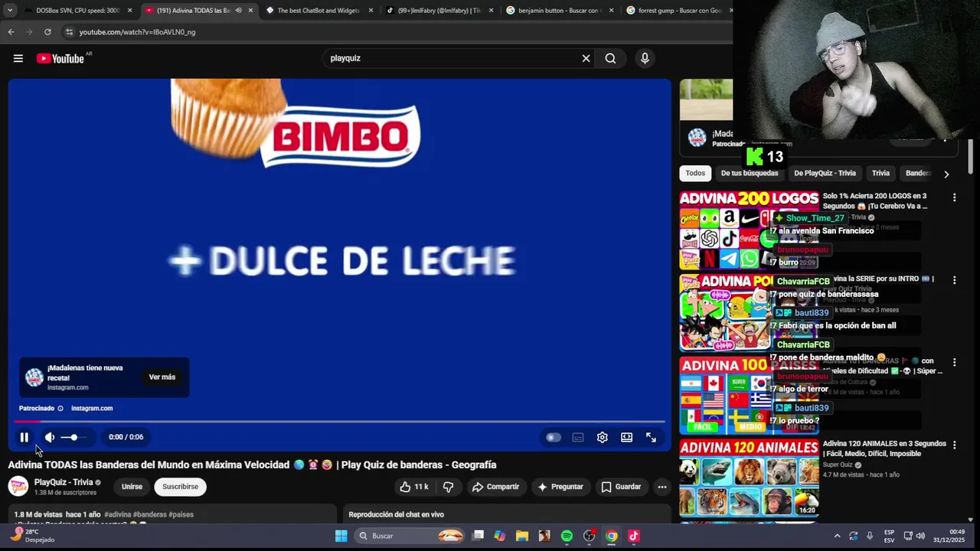Open options for the Adivina 120 ANIMALES video

954,445
